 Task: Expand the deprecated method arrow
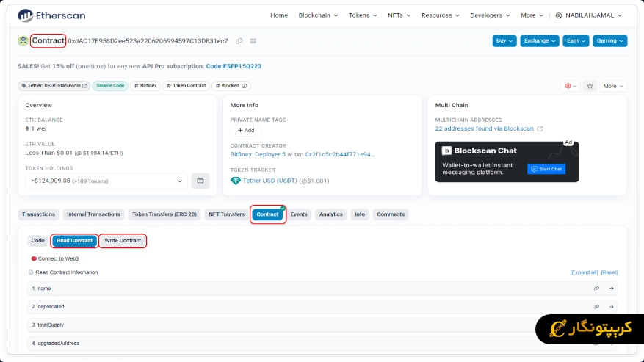point(612,306)
